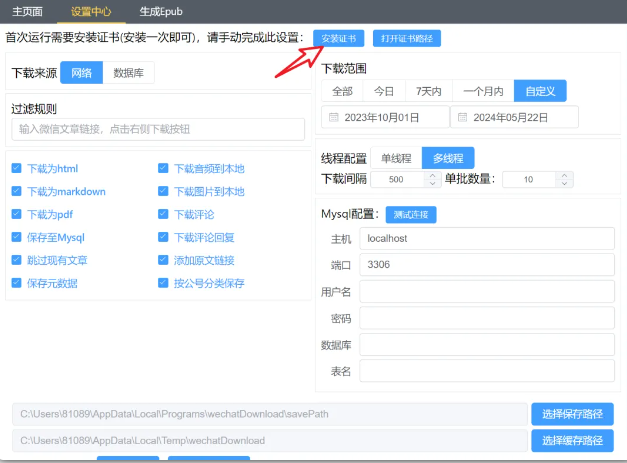627x463 pixels.
Task: Click the 安装证书 button
Action: (338, 38)
